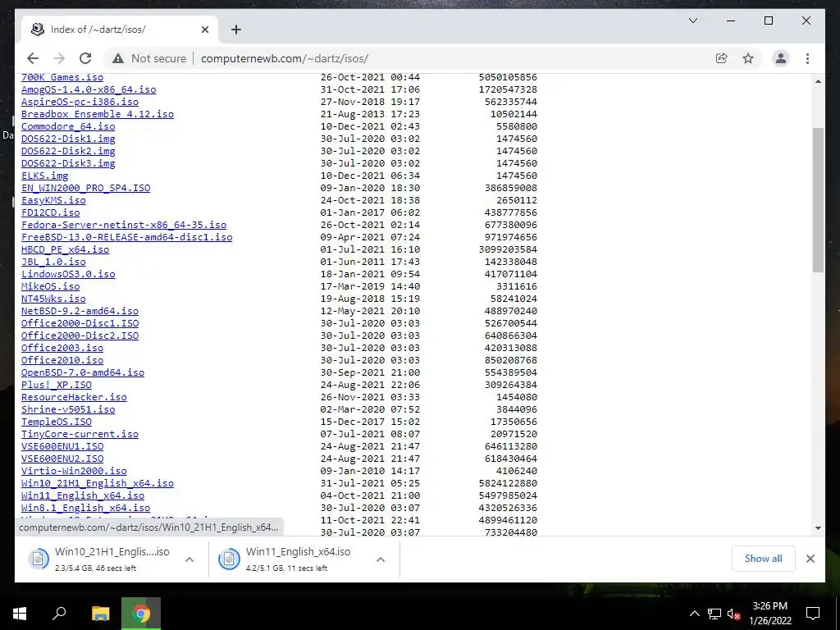Open the JBL_1.0.iso link
840x630 pixels.
(x=53, y=262)
